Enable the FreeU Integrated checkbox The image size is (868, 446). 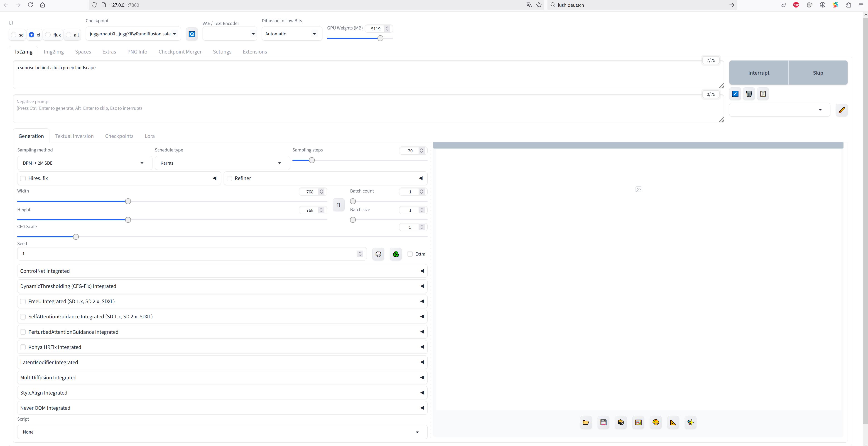point(23,302)
